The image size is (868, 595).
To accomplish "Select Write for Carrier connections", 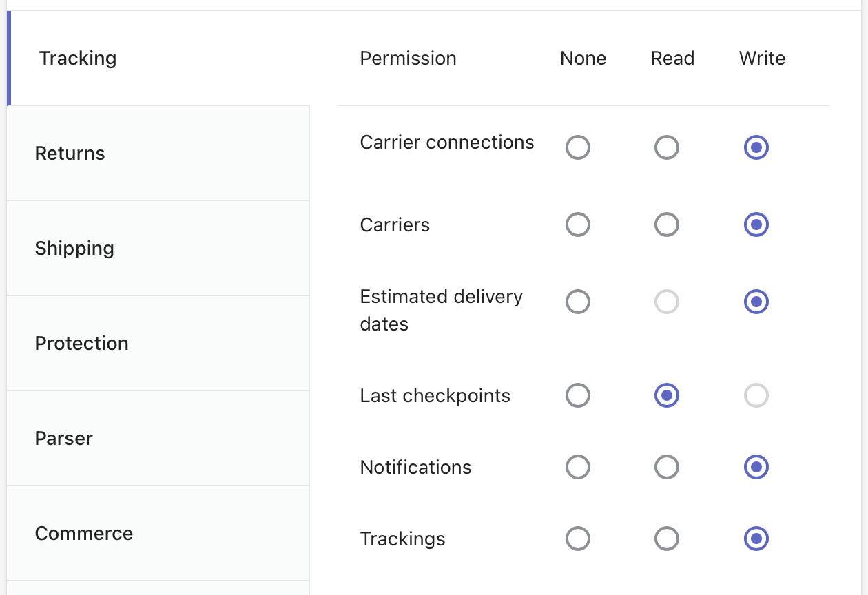I will pyautogui.click(x=756, y=147).
